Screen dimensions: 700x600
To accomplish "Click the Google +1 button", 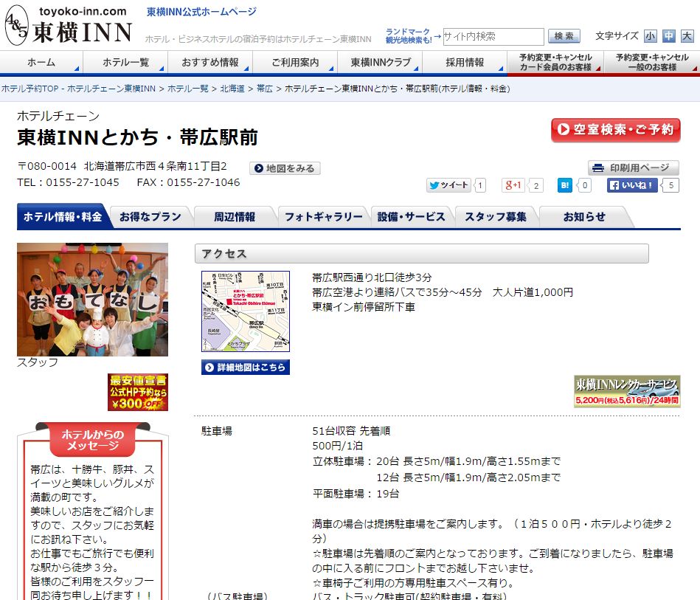I will coord(513,185).
